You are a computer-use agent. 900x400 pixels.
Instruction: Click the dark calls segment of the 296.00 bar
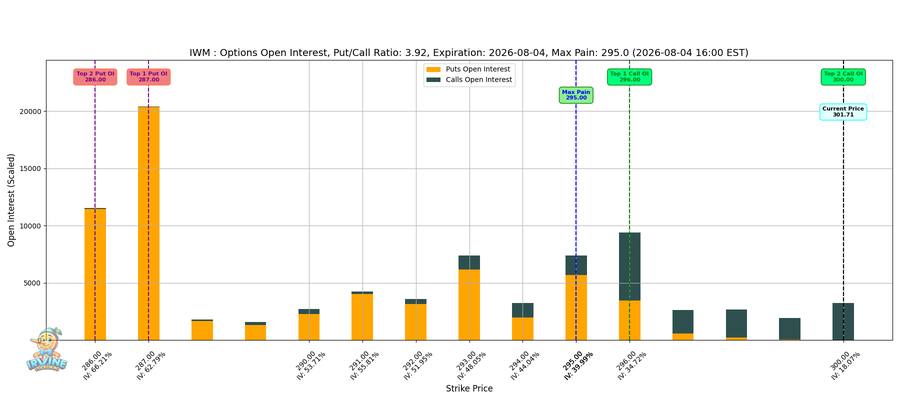pos(630,266)
